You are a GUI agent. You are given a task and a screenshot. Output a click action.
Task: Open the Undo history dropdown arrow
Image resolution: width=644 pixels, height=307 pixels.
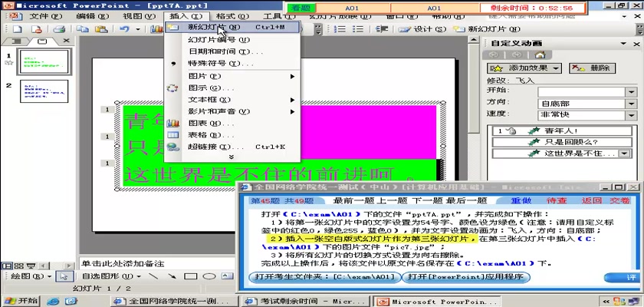pos(137,29)
